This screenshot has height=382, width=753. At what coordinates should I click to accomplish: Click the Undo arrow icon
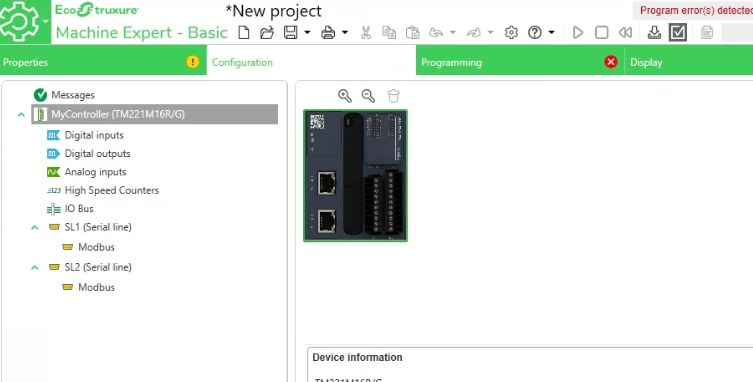pos(436,33)
